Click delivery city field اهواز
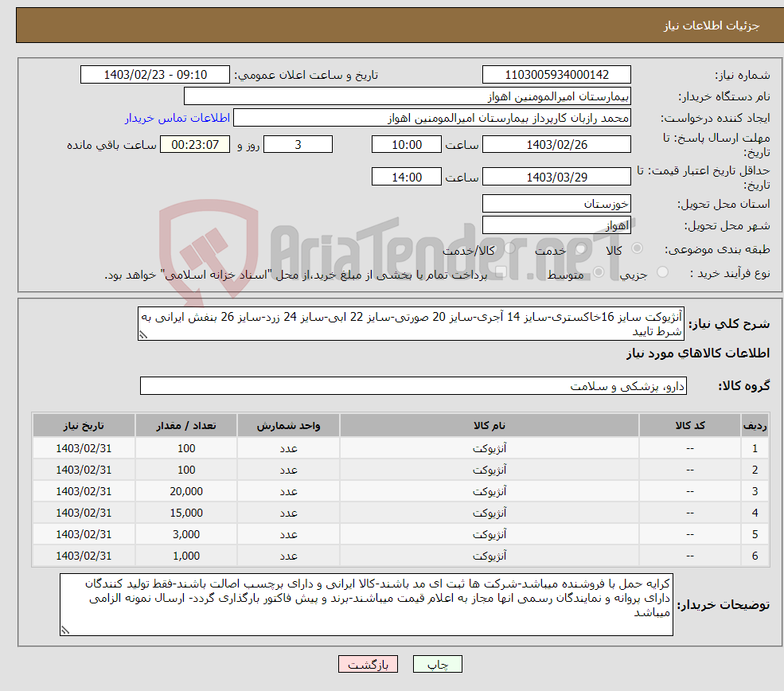This screenshot has height=691, width=784. coord(556,225)
